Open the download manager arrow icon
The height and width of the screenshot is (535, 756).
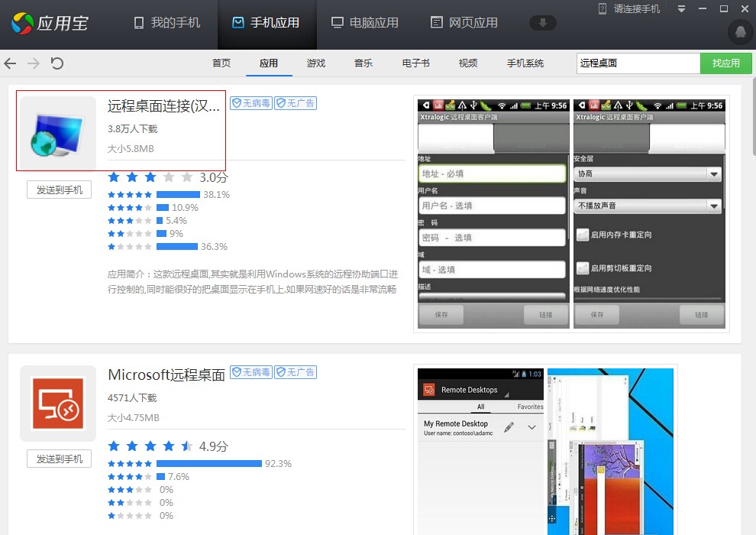543,23
